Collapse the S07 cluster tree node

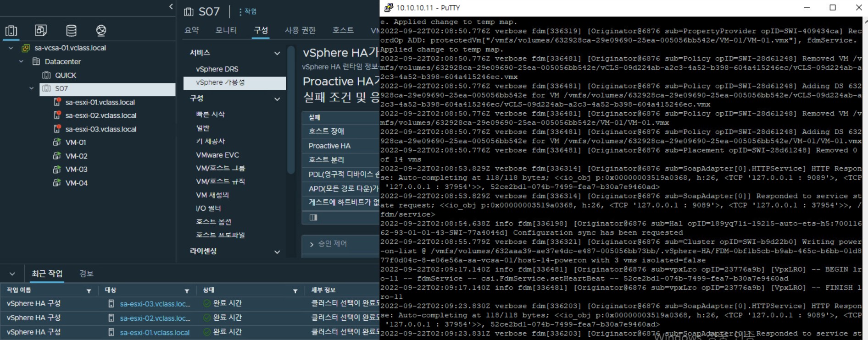pos(31,88)
